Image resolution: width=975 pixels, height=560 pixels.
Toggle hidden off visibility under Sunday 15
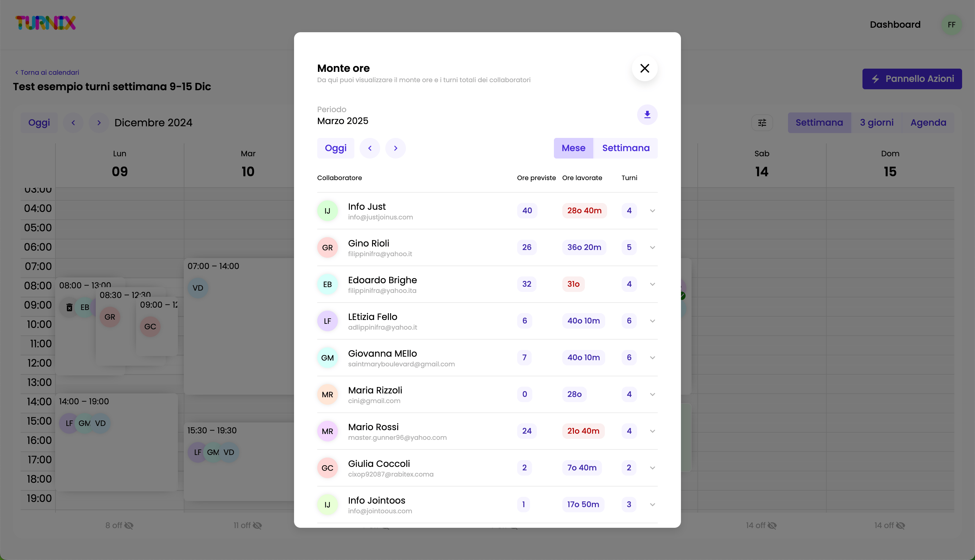(x=900, y=526)
